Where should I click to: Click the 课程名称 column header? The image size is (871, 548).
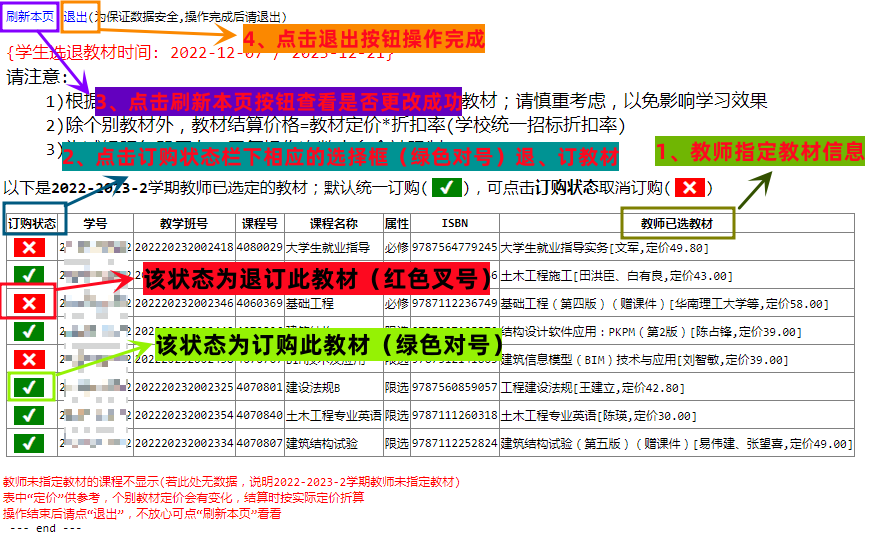coord(333,224)
